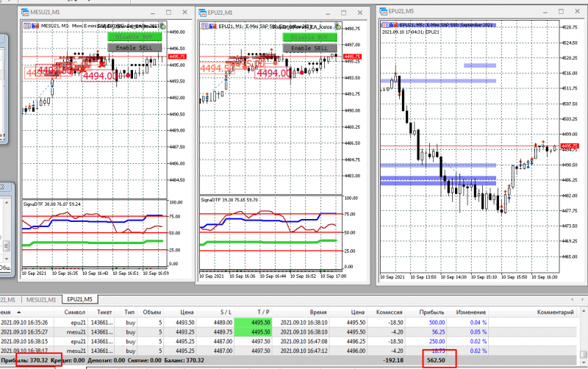Toggle Disable BUY on the MESU21 chart
Viewport: 588px width, 369px height.
[x=135, y=37]
